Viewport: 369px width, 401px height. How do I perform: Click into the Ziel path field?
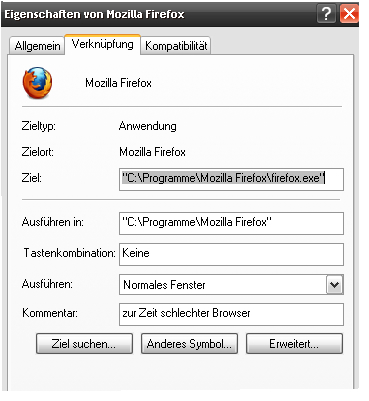(231, 179)
